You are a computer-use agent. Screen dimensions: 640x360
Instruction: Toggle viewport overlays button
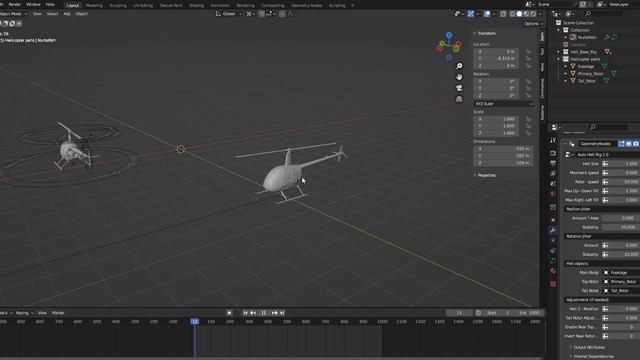pyautogui.click(x=487, y=13)
